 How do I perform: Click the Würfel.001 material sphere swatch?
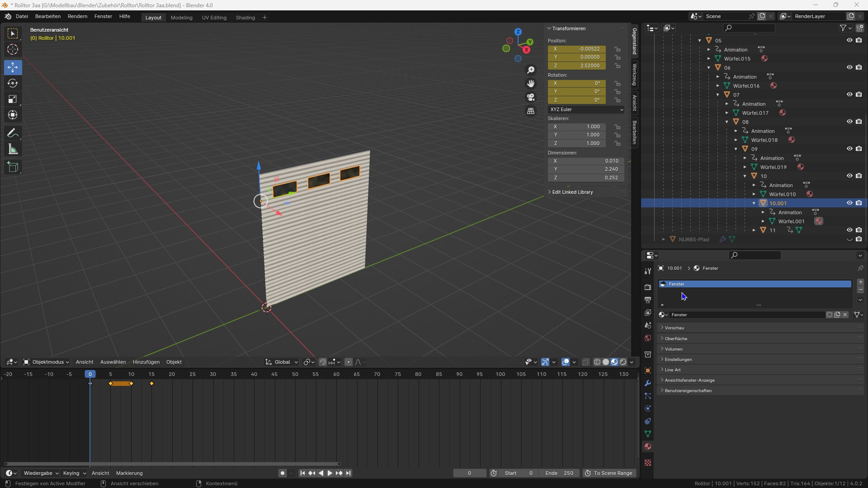click(x=819, y=221)
